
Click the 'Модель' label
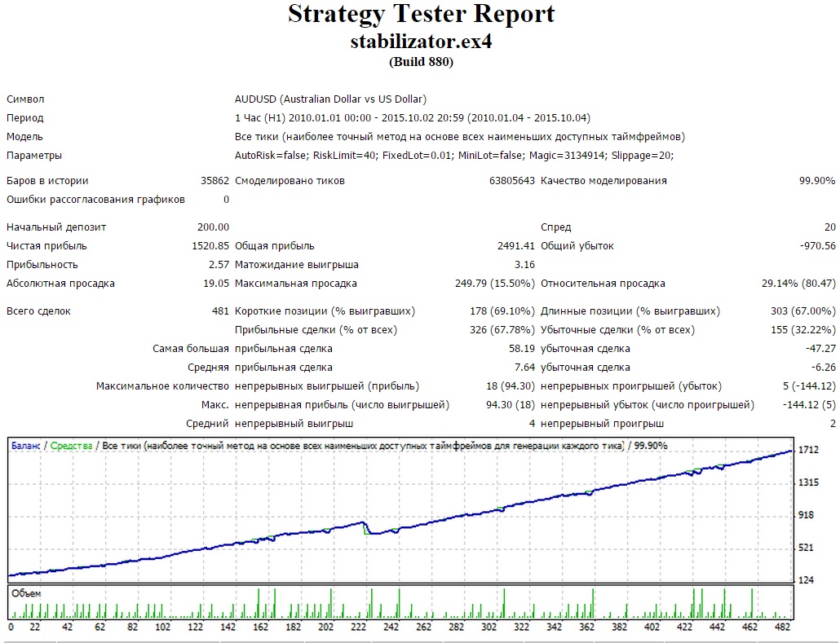(24, 137)
